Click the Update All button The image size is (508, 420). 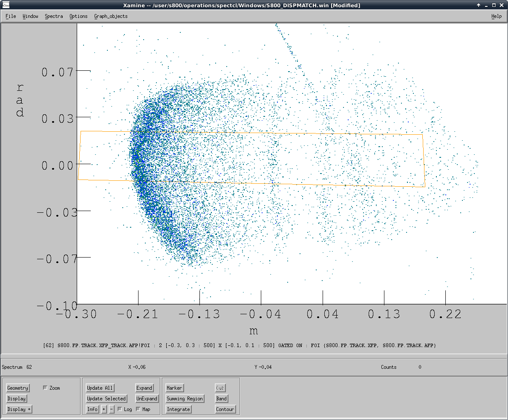pos(100,388)
